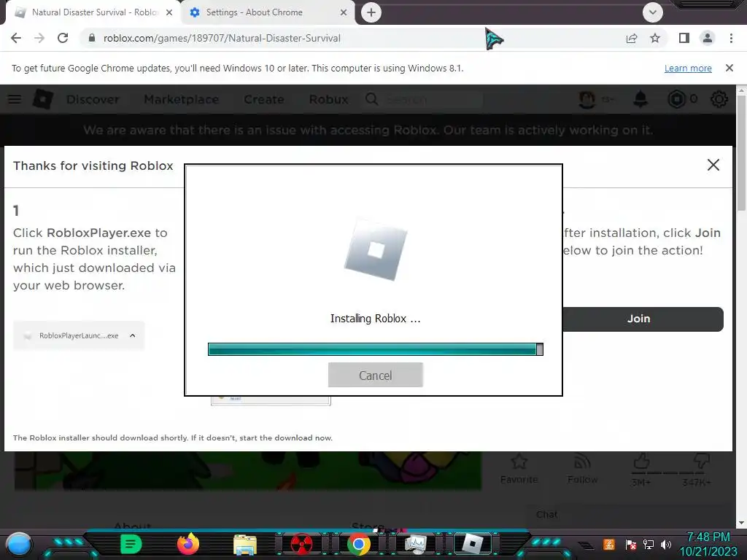Open the Chrome profile avatar

[x=708, y=38]
